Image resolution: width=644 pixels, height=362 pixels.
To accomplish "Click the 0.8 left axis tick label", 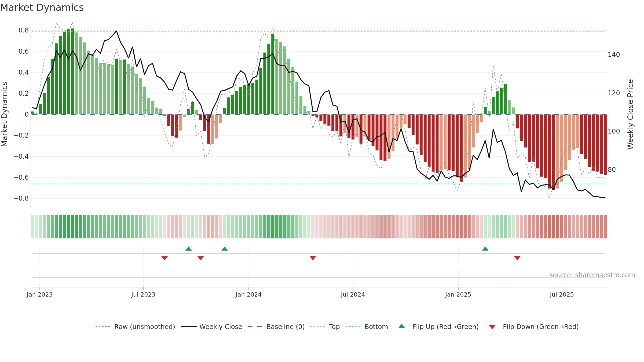I will click(x=24, y=30).
